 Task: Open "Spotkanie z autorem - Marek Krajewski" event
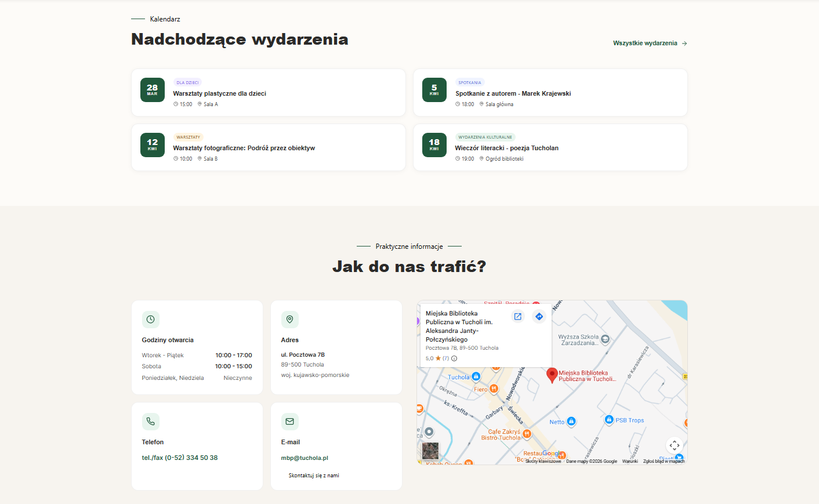[513, 93]
